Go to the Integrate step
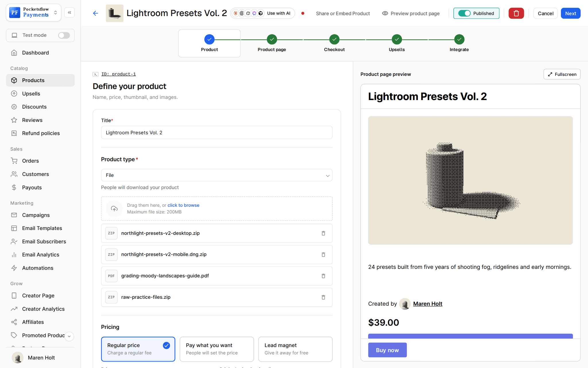Viewport: 588px width, 368px height. [459, 43]
